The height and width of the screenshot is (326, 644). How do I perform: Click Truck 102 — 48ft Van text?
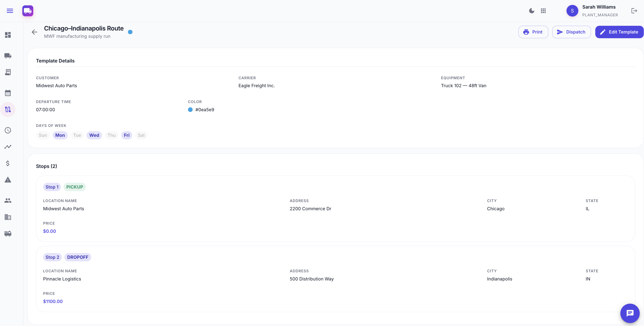tap(463, 85)
